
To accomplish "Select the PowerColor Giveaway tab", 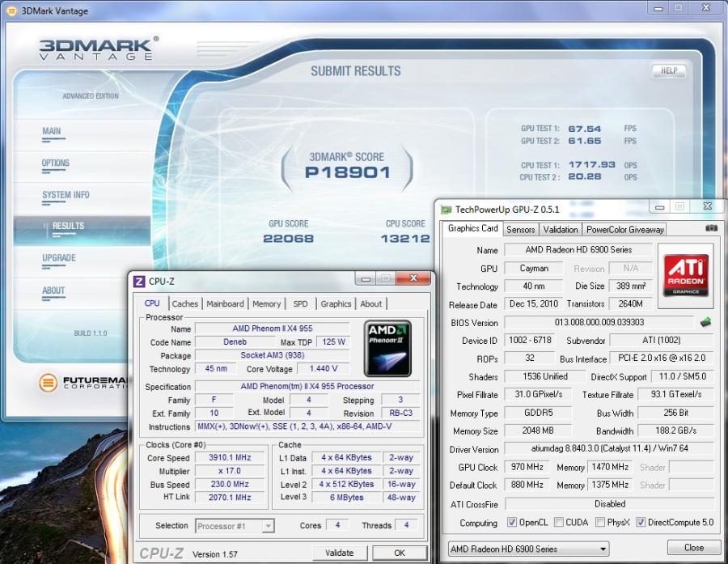I will [625, 230].
